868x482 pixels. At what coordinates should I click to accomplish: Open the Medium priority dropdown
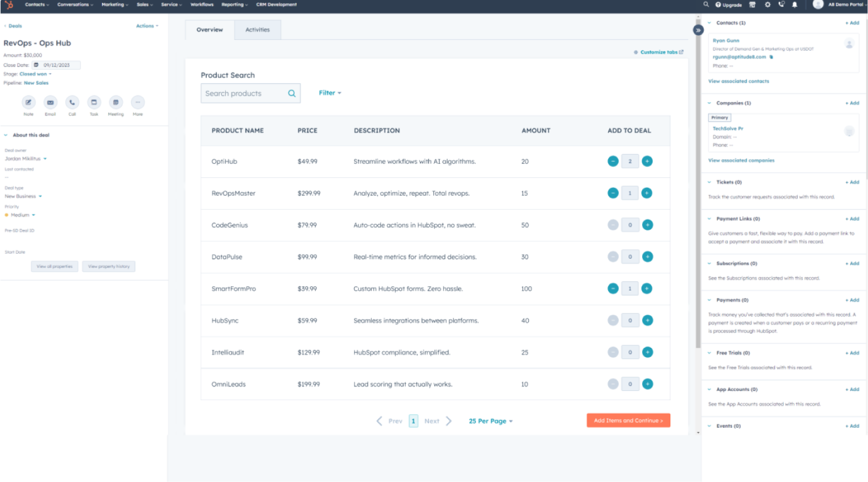(x=20, y=215)
